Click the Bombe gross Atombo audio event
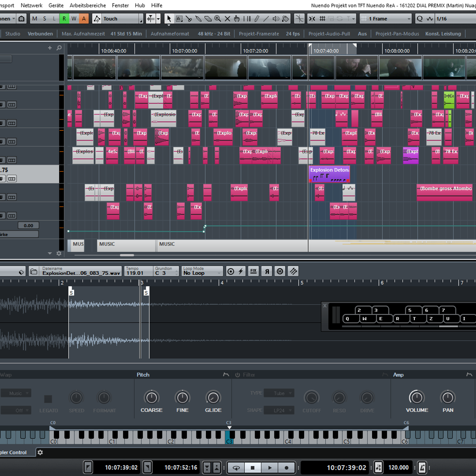This screenshot has height=476, width=476. coord(445,192)
